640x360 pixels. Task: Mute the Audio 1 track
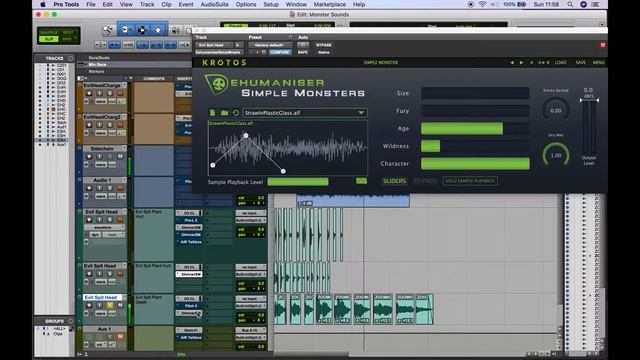point(120,188)
